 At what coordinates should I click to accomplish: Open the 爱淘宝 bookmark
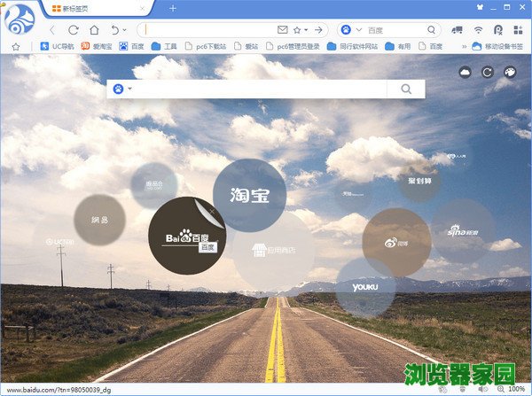97,46
